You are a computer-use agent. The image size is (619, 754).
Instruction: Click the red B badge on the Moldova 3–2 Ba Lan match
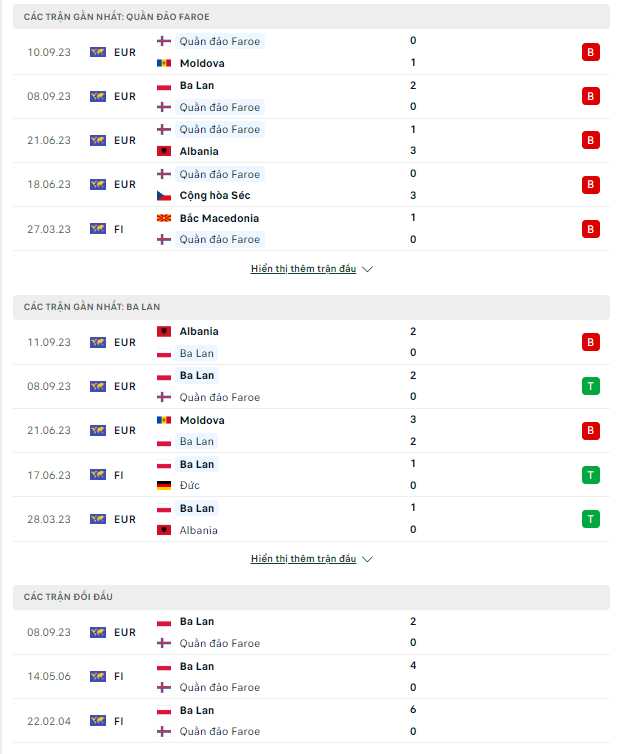(590, 431)
